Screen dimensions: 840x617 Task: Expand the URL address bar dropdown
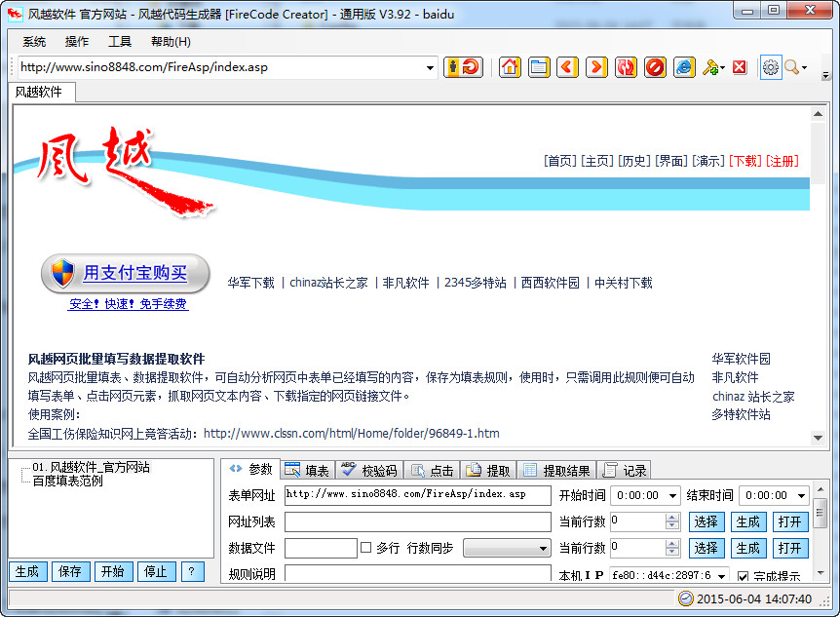click(430, 67)
